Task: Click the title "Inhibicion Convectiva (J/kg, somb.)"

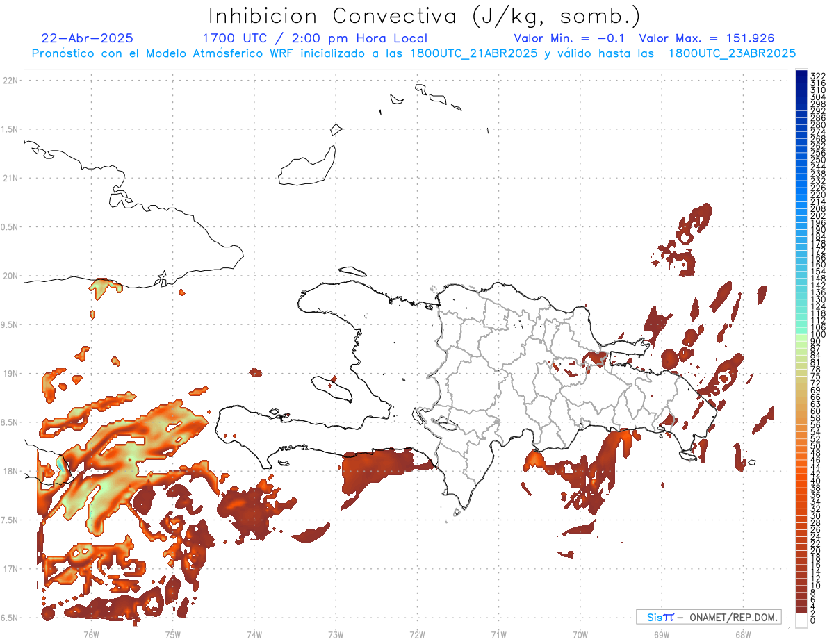Action: point(424,17)
